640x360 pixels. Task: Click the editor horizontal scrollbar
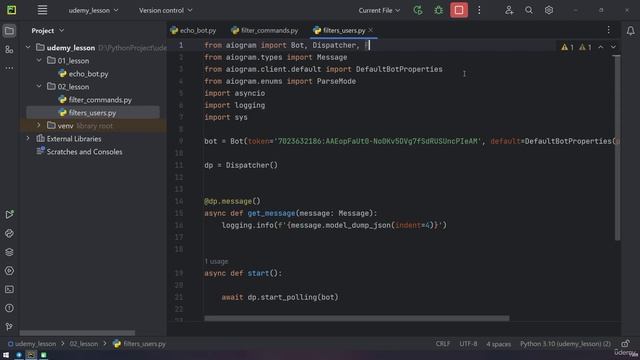tap(357, 318)
